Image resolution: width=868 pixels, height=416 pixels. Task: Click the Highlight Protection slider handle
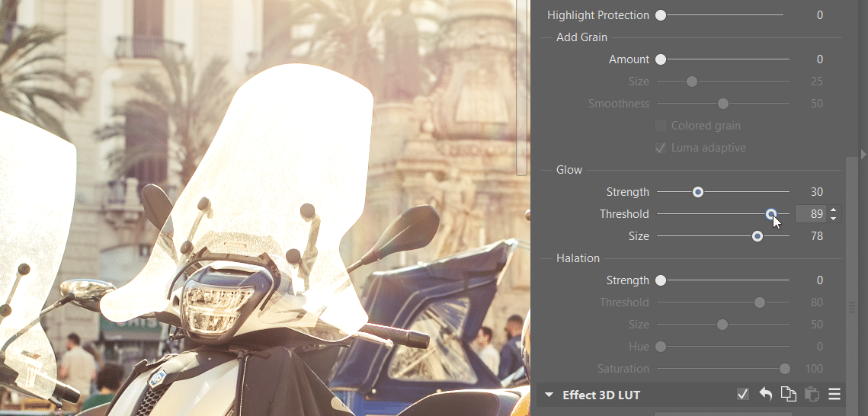[661, 15]
